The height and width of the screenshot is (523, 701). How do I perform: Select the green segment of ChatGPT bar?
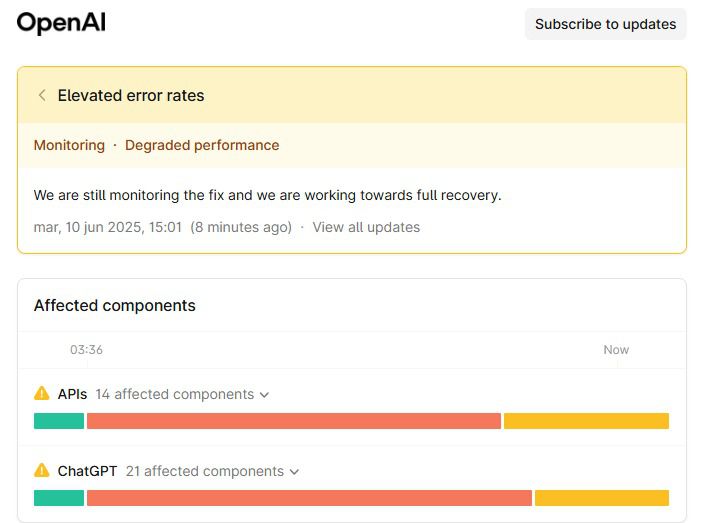(x=59, y=498)
